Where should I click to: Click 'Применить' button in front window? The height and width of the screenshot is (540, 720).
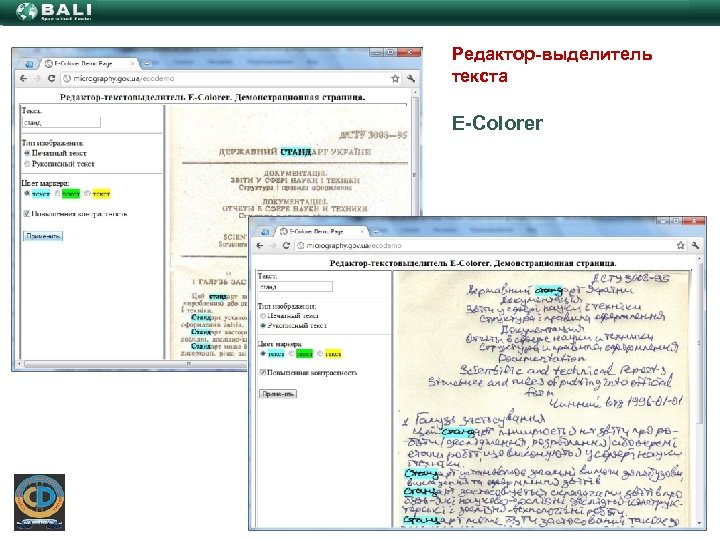pyautogui.click(x=278, y=394)
